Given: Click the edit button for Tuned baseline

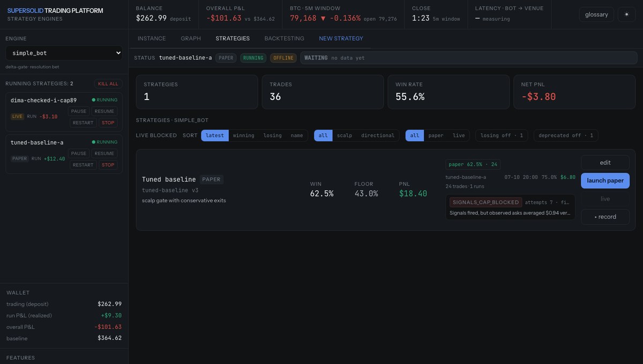Looking at the screenshot, I should tap(605, 163).
